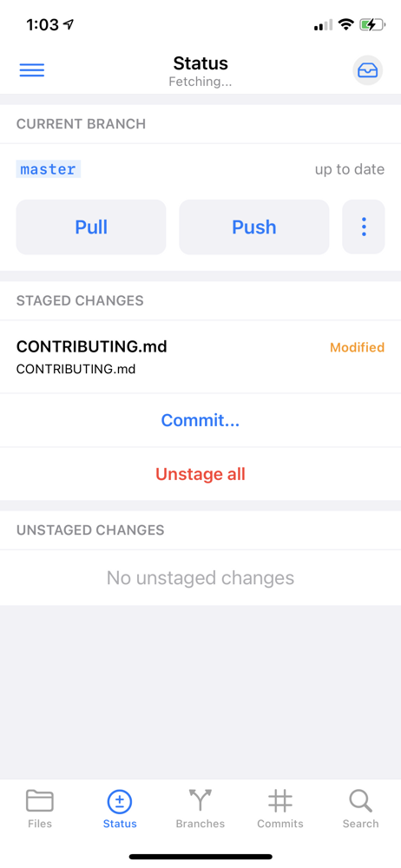Open the hamburger menu

[32, 69]
